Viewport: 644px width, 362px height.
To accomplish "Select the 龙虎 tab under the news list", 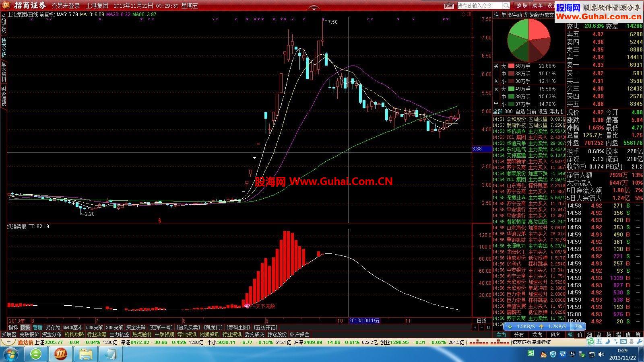I will (x=537, y=335).
